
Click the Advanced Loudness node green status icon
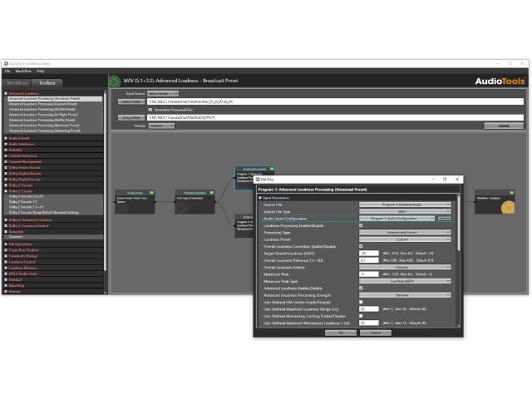pos(272,169)
